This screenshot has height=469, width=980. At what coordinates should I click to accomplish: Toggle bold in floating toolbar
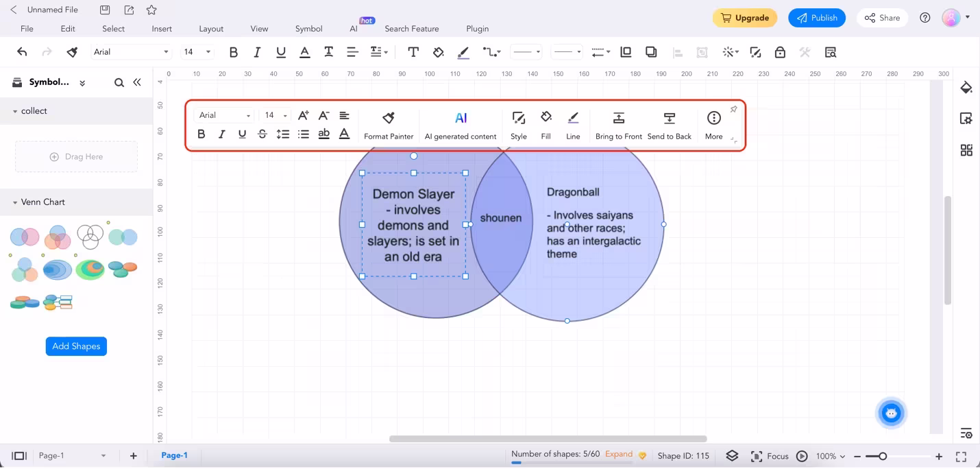click(x=201, y=134)
